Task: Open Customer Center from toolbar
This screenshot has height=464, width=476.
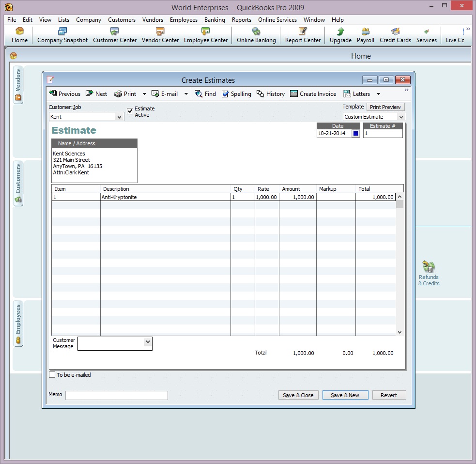Action: point(115,35)
